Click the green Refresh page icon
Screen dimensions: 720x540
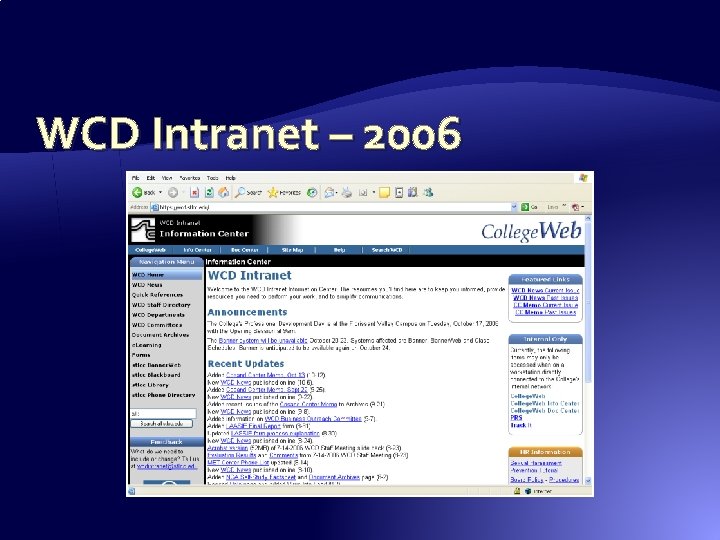pos(209,193)
